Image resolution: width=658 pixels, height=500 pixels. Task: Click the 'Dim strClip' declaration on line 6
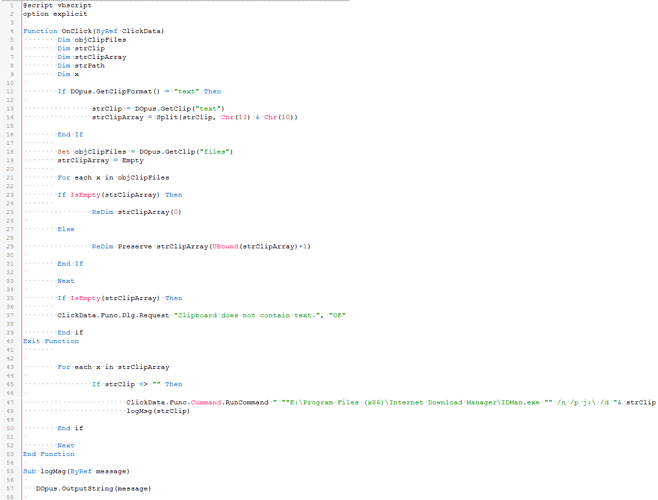pos(81,48)
